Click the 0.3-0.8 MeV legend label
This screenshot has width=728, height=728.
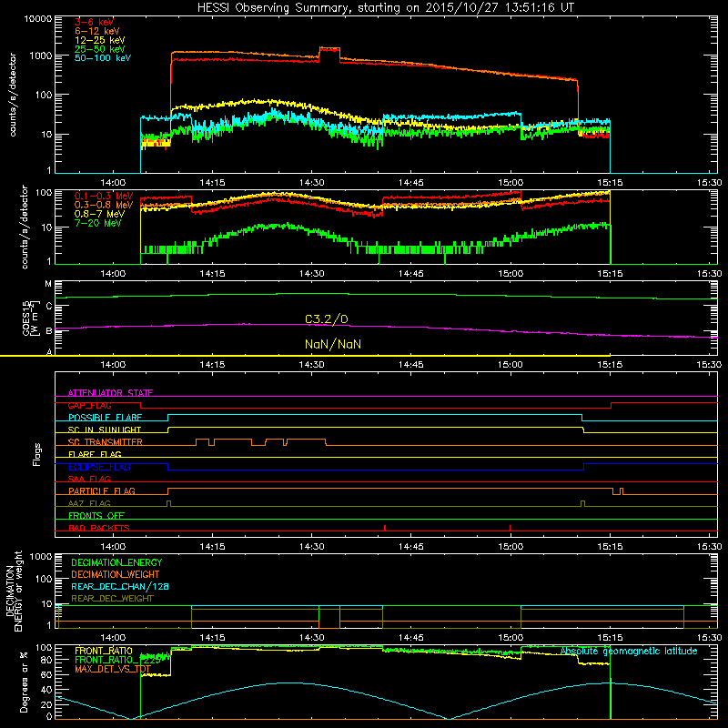pyautogui.click(x=104, y=205)
